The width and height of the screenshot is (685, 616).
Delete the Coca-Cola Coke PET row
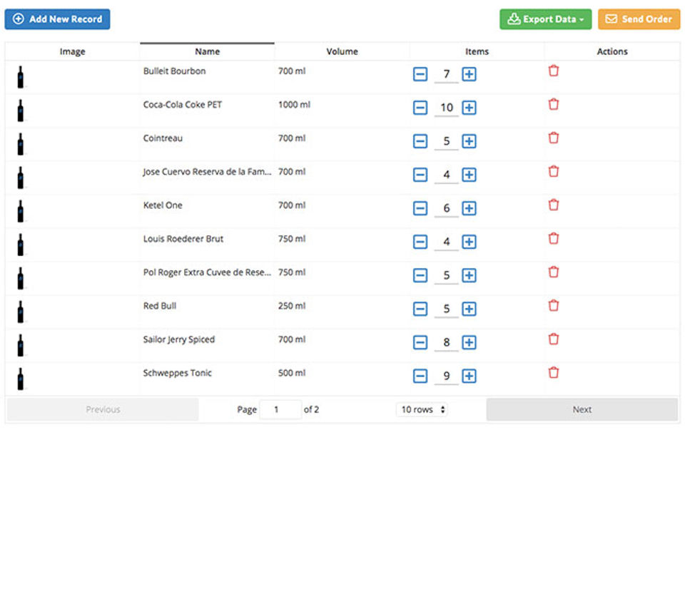pyautogui.click(x=554, y=104)
